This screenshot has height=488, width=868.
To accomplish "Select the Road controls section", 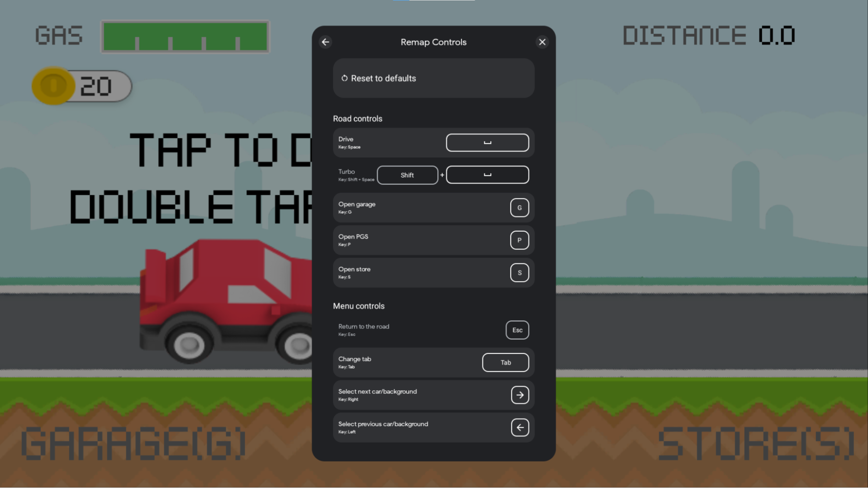I will pos(358,118).
